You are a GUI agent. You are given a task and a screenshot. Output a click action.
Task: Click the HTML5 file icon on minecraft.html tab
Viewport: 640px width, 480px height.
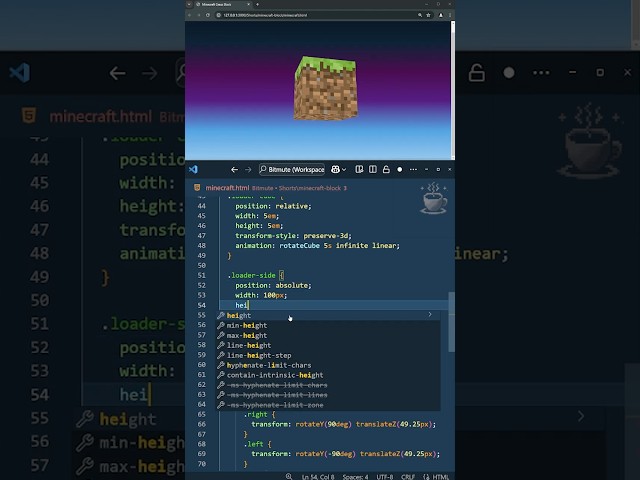(x=197, y=187)
